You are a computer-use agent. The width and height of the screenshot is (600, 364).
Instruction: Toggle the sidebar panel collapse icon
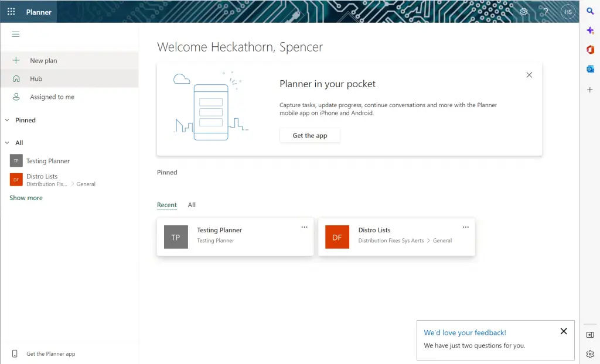click(590, 335)
